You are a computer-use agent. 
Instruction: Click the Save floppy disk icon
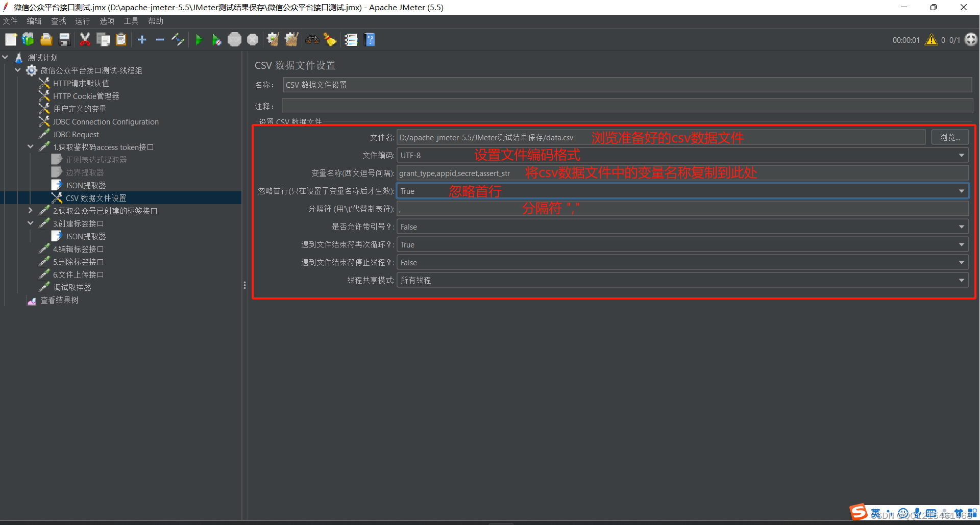click(64, 40)
